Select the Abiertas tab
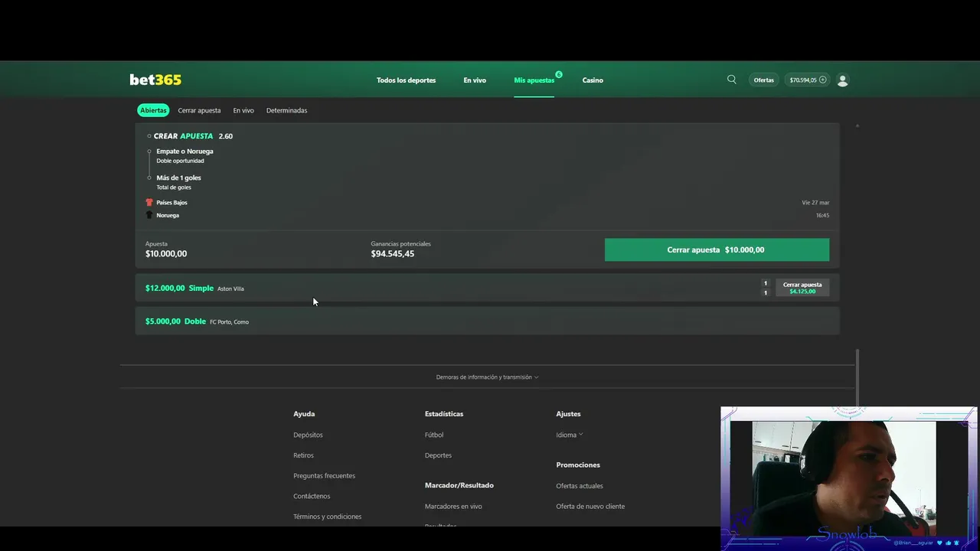The width and height of the screenshot is (980, 551). [153, 110]
